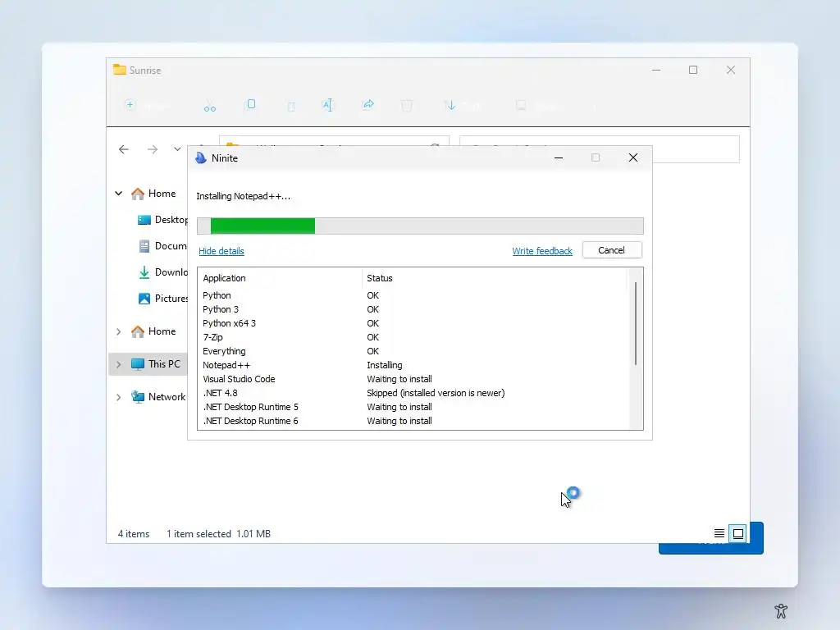Select the .NET Desktop Runtime 5 row

click(x=413, y=407)
